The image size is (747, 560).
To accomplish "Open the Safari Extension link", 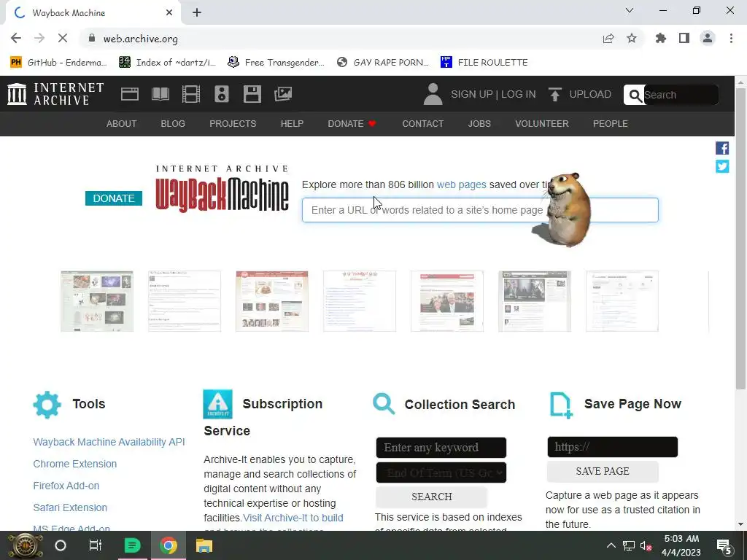I will 70,507.
